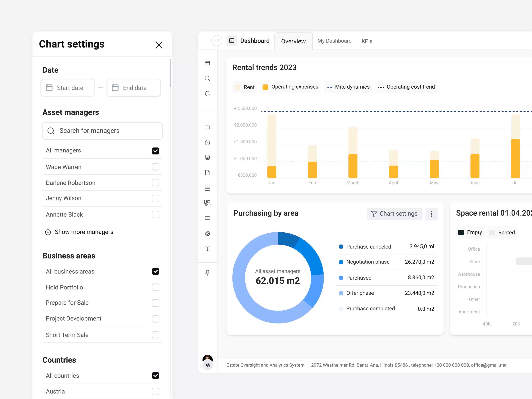
Task: Open the settings gear in the sidebar
Action: tap(207, 233)
